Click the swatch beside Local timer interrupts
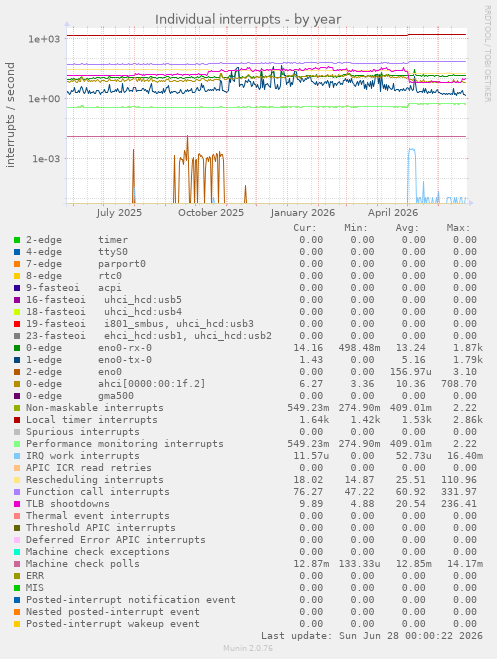 click(x=17, y=420)
